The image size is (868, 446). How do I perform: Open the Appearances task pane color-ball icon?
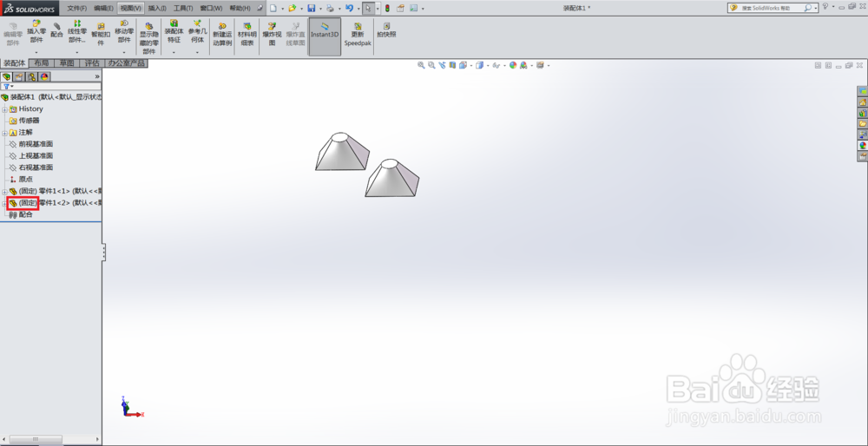863,146
